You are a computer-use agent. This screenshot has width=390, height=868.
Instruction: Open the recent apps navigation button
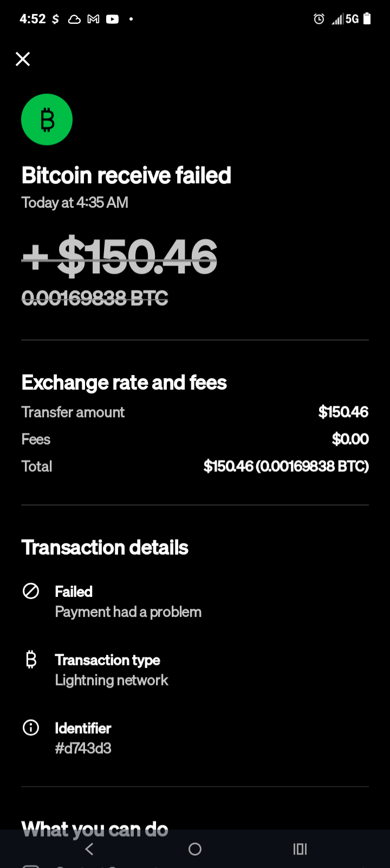[300, 849]
